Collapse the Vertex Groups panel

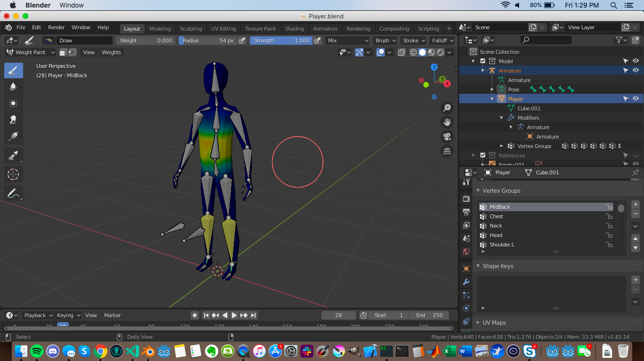479,191
